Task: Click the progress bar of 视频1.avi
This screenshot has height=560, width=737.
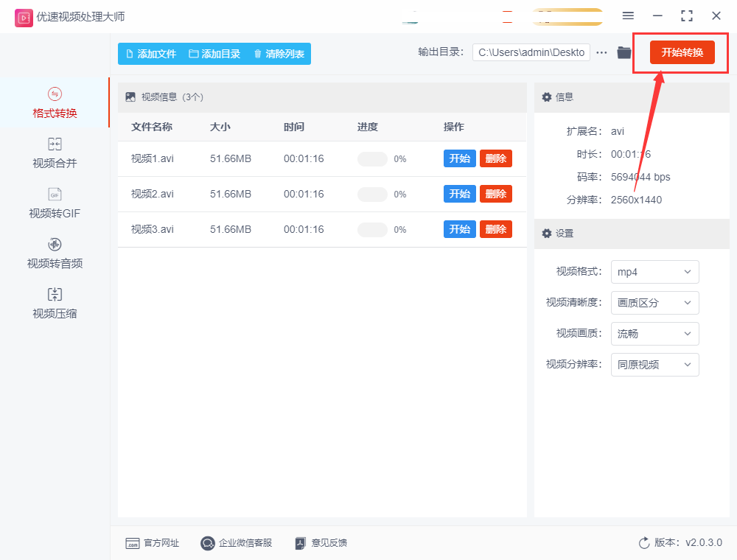Action: [x=372, y=158]
